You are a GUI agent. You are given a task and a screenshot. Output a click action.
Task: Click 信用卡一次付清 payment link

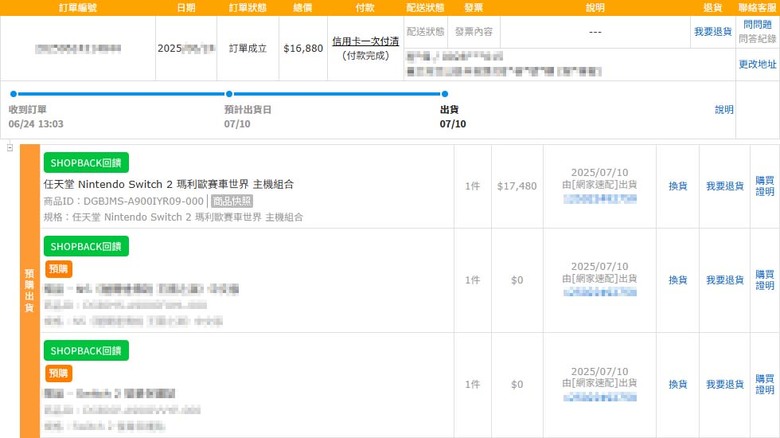[365, 41]
